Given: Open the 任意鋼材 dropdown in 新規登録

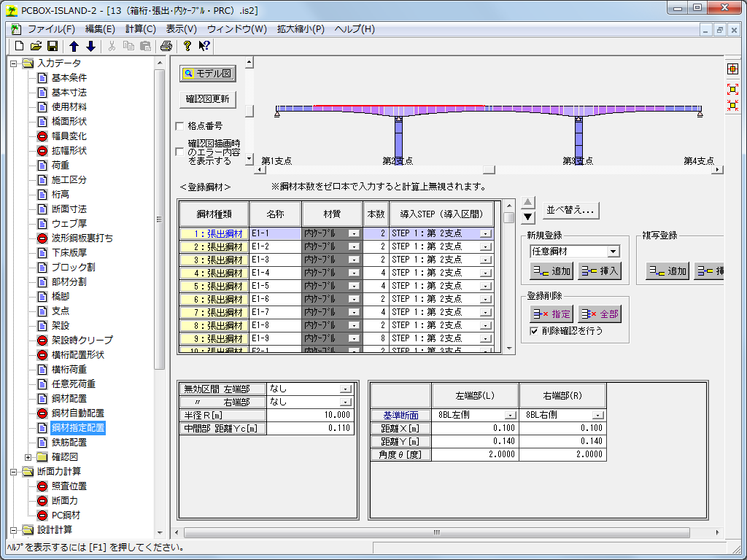Looking at the screenshot, I should click(613, 252).
